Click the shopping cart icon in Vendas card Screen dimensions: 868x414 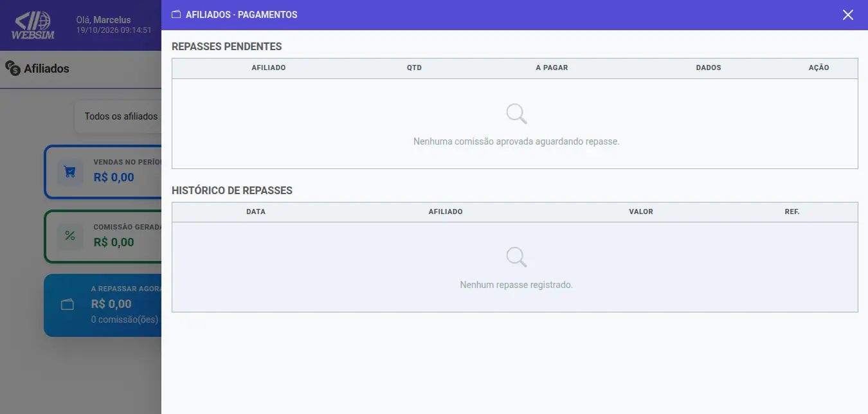(70, 172)
